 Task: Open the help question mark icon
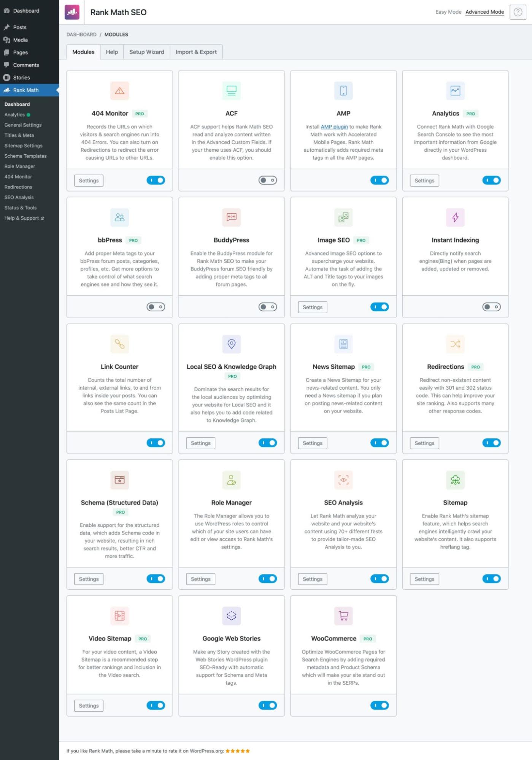click(518, 12)
